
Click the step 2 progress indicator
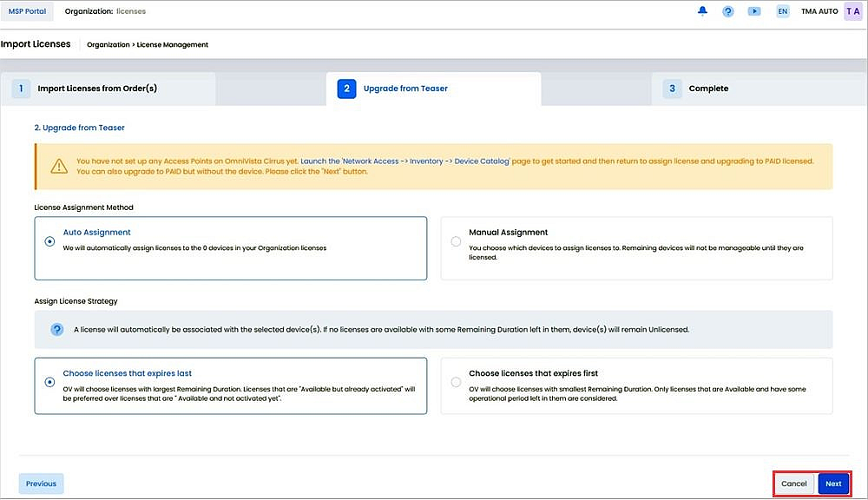tap(346, 88)
